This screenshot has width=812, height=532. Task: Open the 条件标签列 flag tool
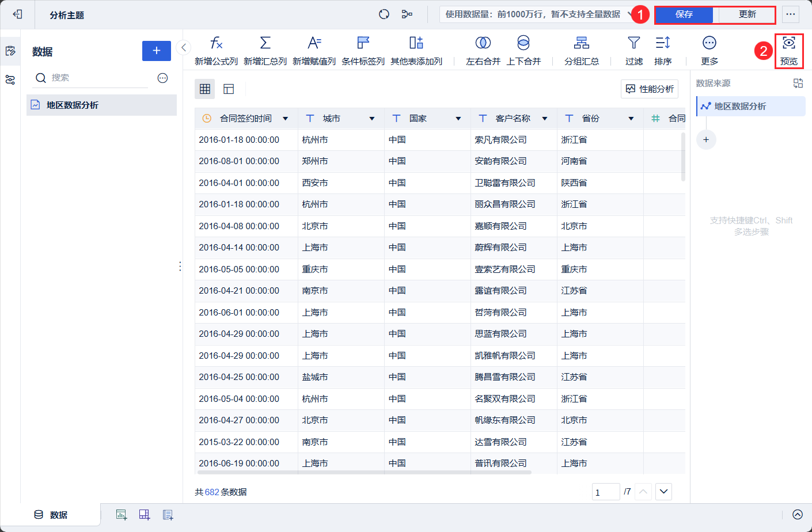click(x=363, y=43)
